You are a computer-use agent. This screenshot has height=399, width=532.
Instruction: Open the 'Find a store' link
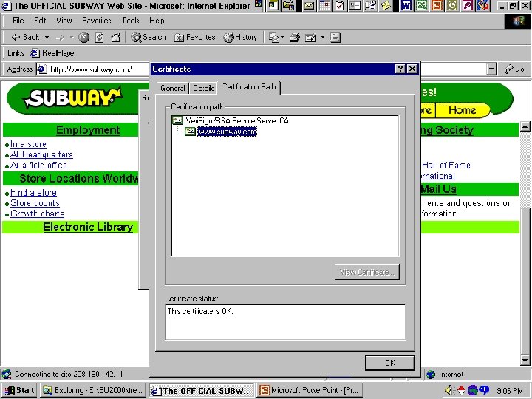(x=33, y=193)
